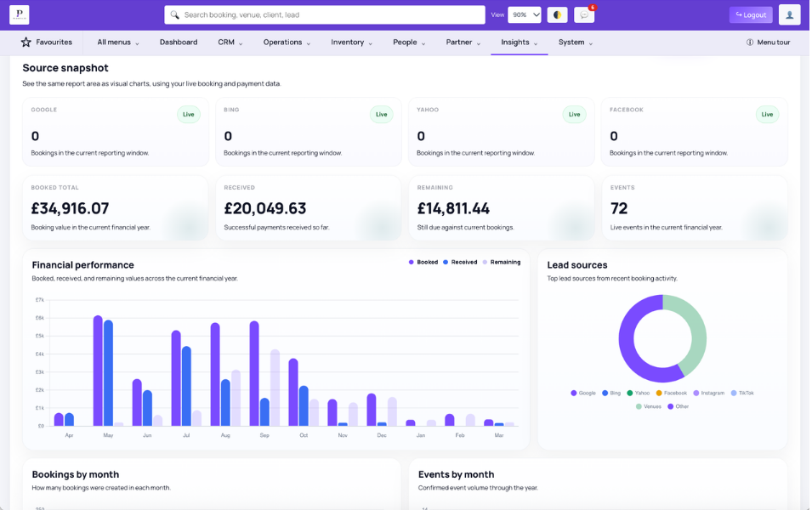Click the Live badge on Yahoo card
812x510 pixels.
[x=574, y=115]
